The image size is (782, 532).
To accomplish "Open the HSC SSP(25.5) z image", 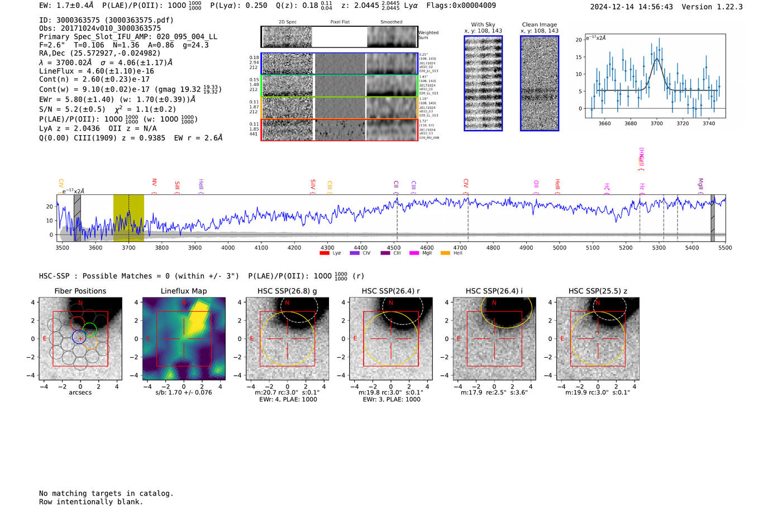I will [598, 339].
